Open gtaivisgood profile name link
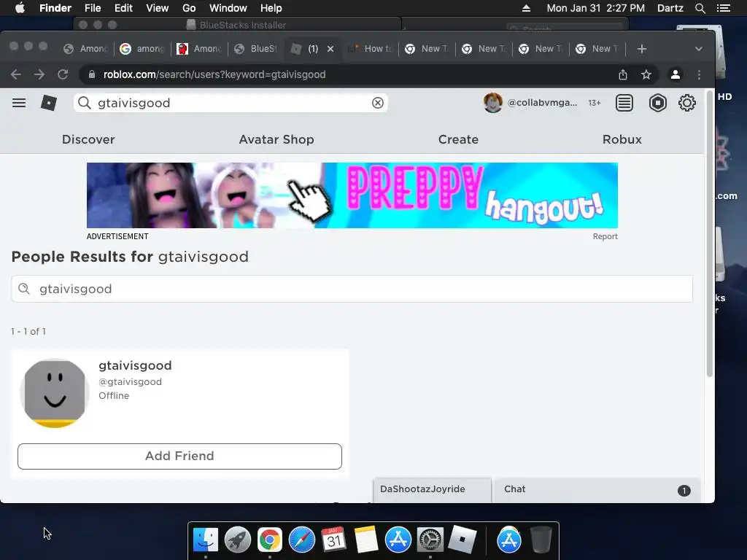 [135, 365]
